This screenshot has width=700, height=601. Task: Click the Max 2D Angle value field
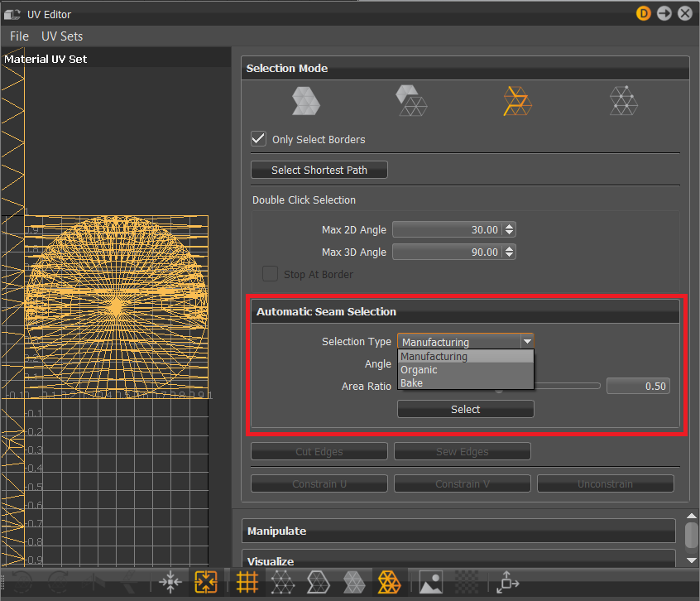[447, 229]
